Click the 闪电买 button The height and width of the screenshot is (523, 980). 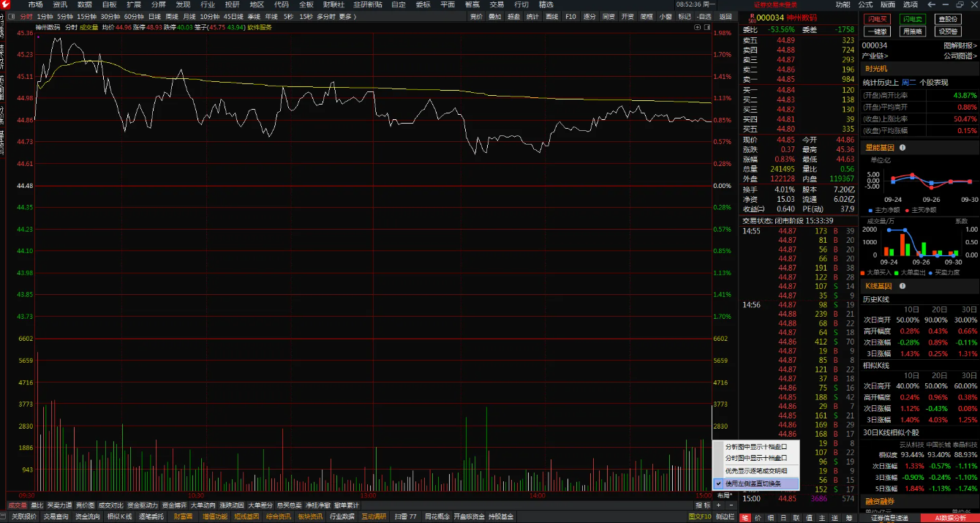click(876, 19)
